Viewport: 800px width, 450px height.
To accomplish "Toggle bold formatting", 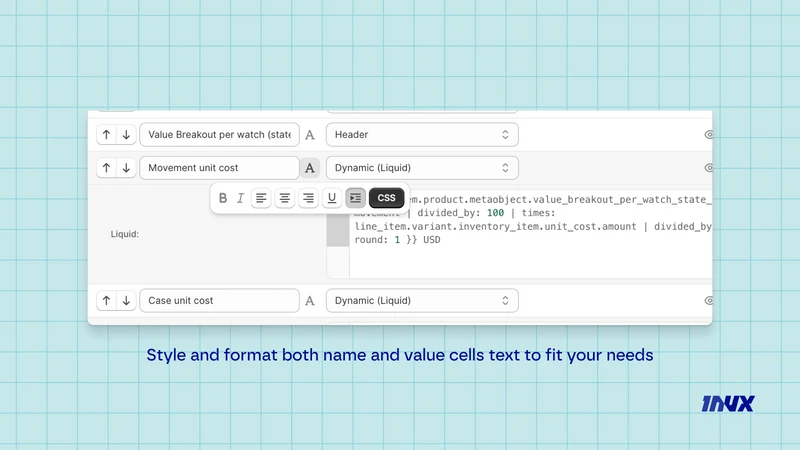I will point(223,198).
